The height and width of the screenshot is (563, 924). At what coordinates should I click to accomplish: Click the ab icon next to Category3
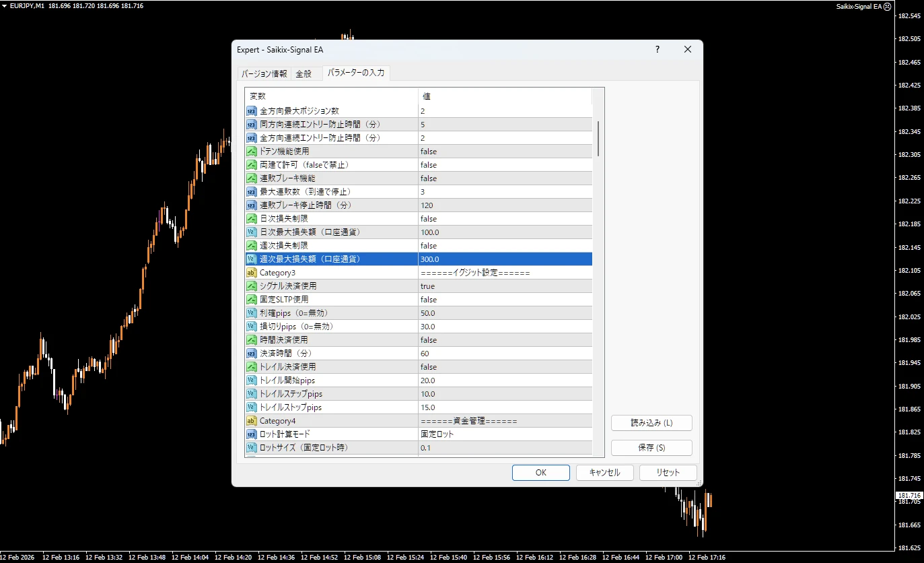(250, 272)
